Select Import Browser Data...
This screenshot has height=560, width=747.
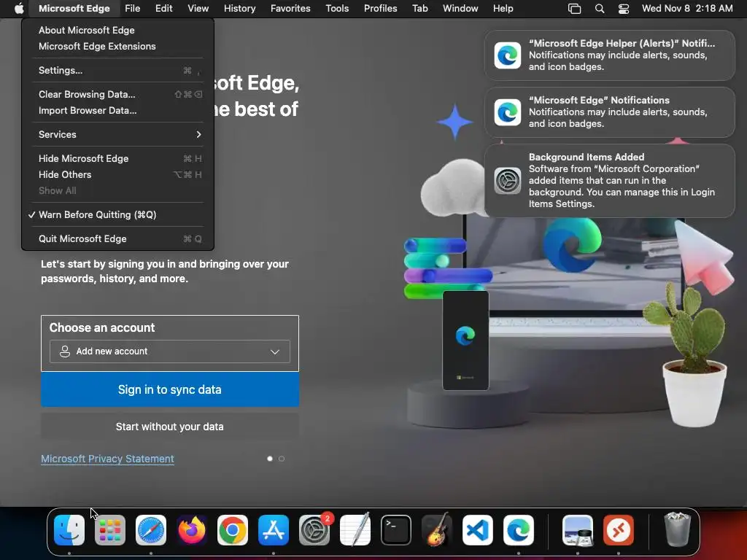(x=117, y=111)
